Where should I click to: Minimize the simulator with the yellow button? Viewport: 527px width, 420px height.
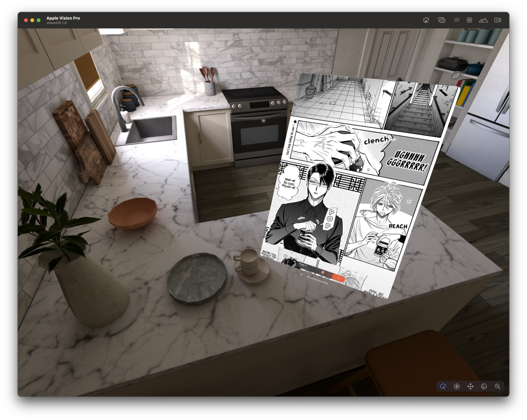(32, 20)
